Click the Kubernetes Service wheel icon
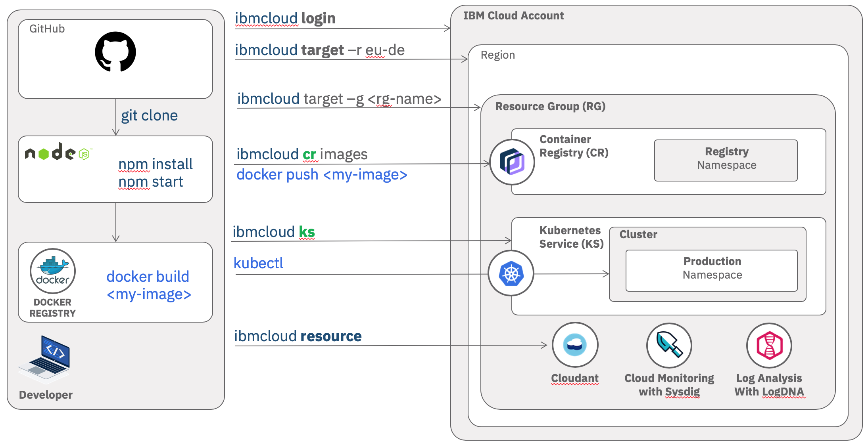The width and height of the screenshot is (868, 447). (511, 273)
